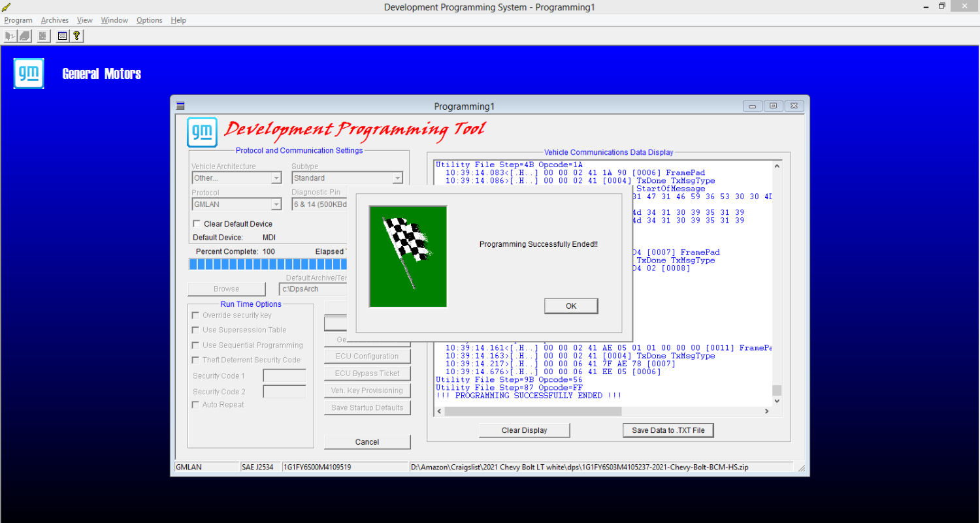
Task: Click the PROGRAMMING SUCCESSFULLY ENDED log line
Action: click(x=529, y=396)
